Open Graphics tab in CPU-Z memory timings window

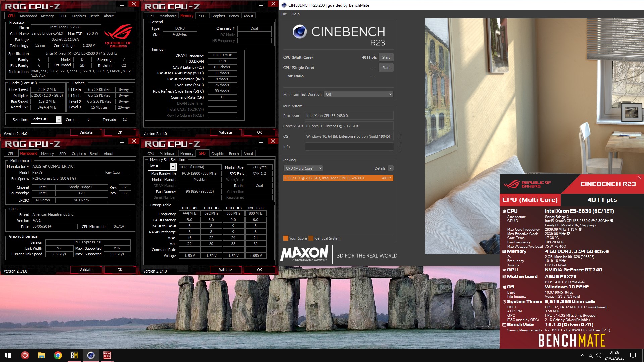coord(218,16)
